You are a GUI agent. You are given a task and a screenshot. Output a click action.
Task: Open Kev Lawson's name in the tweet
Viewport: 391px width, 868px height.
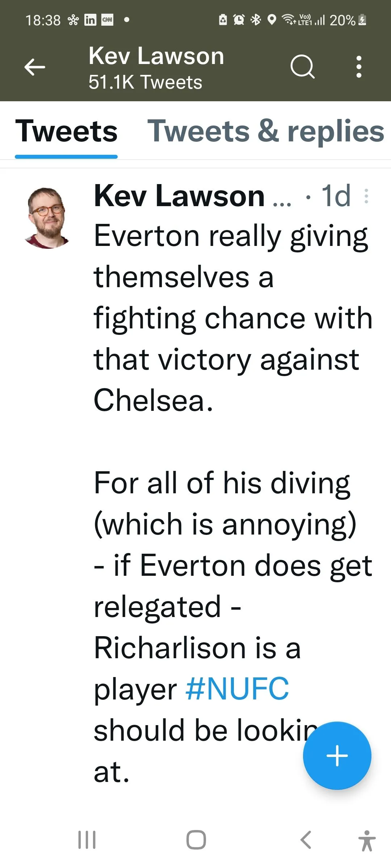[x=179, y=196]
